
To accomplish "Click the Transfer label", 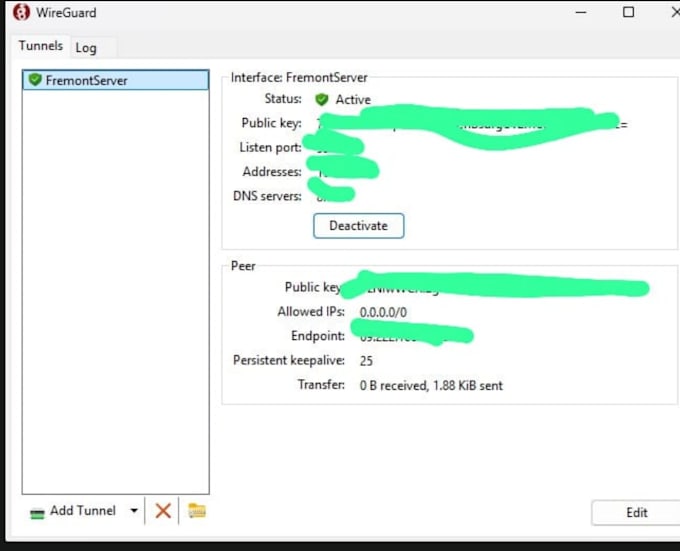I will click(x=321, y=385).
